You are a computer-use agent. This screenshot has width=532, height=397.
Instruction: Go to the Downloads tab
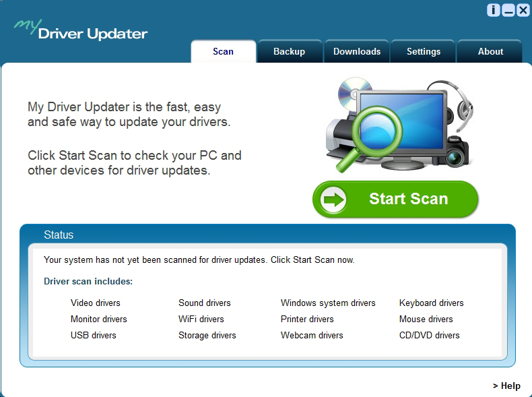click(x=357, y=52)
